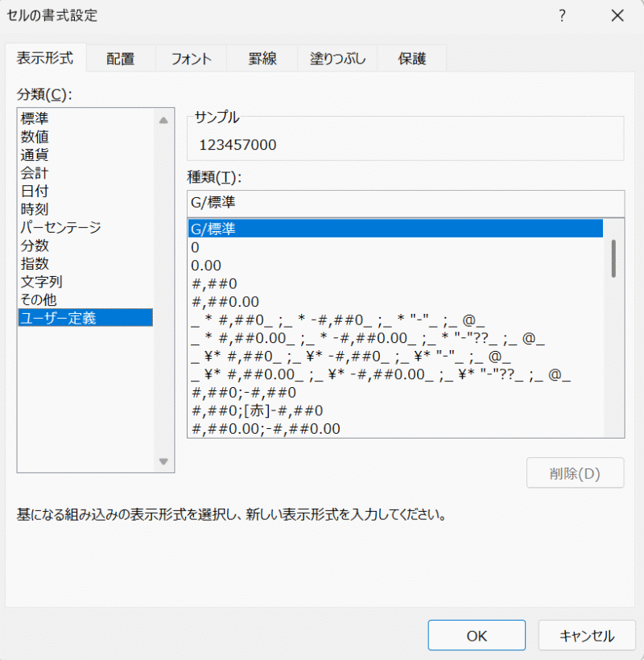Screen dimensions: 644x660
Task: Choose the 通貨 category
Action: [85, 155]
